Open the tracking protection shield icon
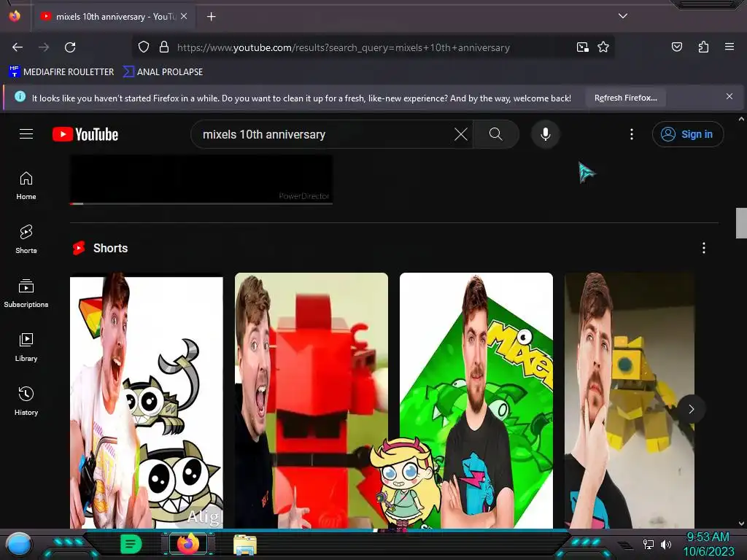The height and width of the screenshot is (560, 747). (144, 47)
